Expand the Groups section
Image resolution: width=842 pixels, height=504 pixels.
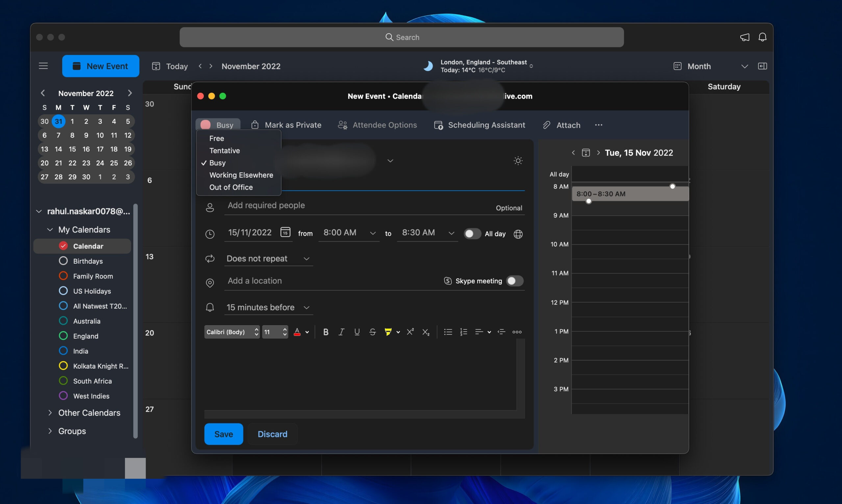click(50, 431)
